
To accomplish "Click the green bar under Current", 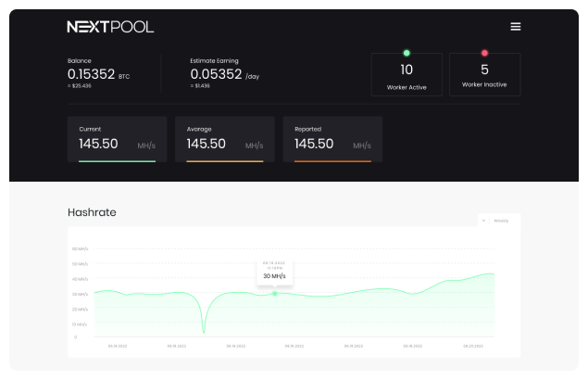I will tap(117, 161).
